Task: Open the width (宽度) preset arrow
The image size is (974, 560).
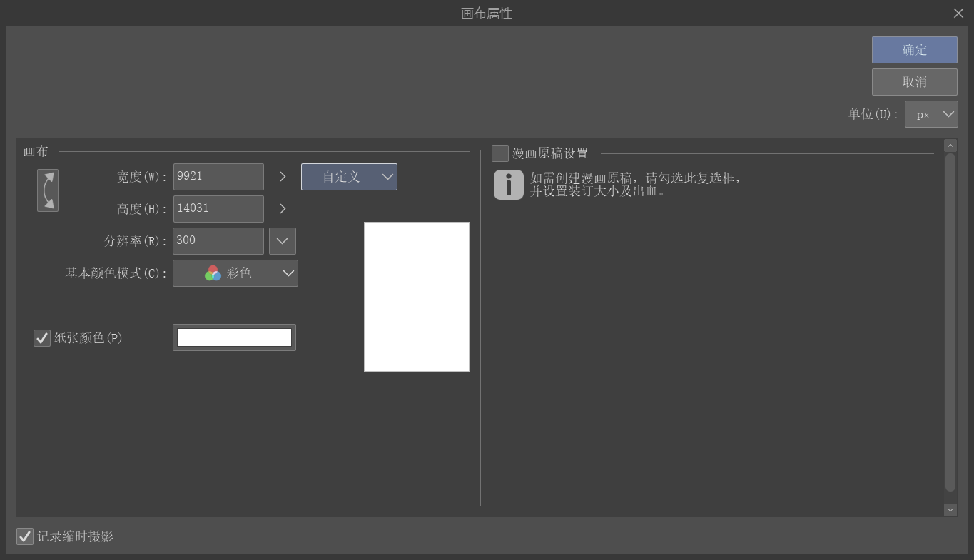Action: [x=283, y=177]
